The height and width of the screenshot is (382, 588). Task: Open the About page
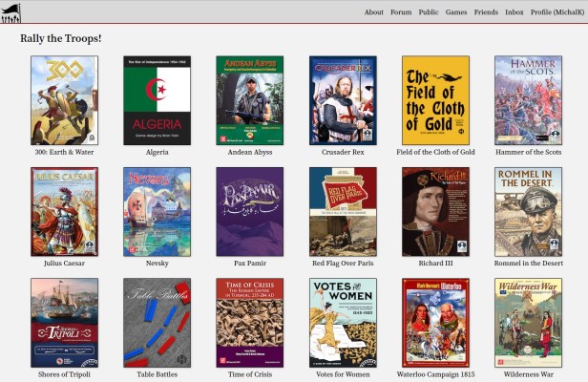374,12
